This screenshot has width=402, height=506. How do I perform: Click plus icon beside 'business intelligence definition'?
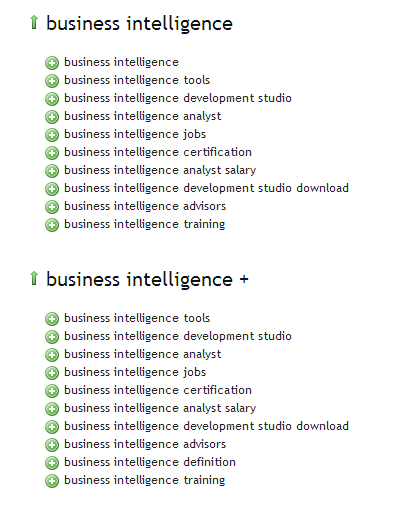pos(52,463)
